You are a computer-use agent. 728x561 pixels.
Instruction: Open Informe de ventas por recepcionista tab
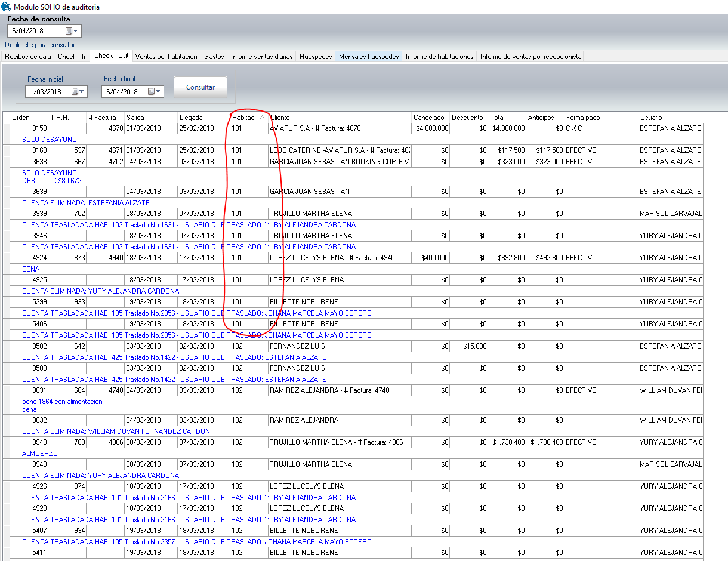(530, 57)
